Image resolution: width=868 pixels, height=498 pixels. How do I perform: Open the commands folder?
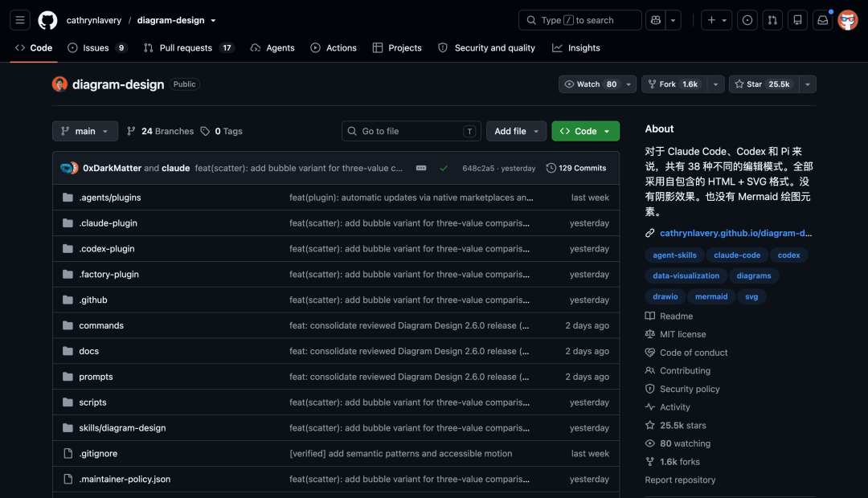tap(101, 325)
